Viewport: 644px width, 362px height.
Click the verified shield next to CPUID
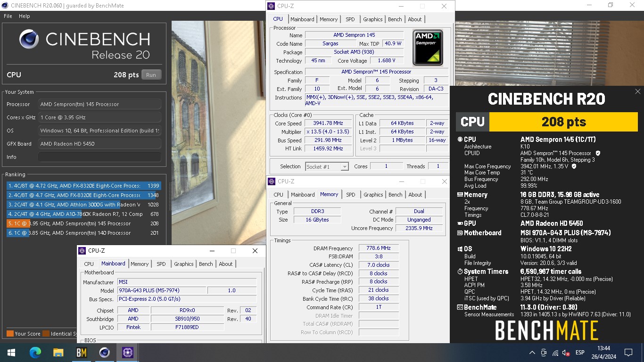598,153
